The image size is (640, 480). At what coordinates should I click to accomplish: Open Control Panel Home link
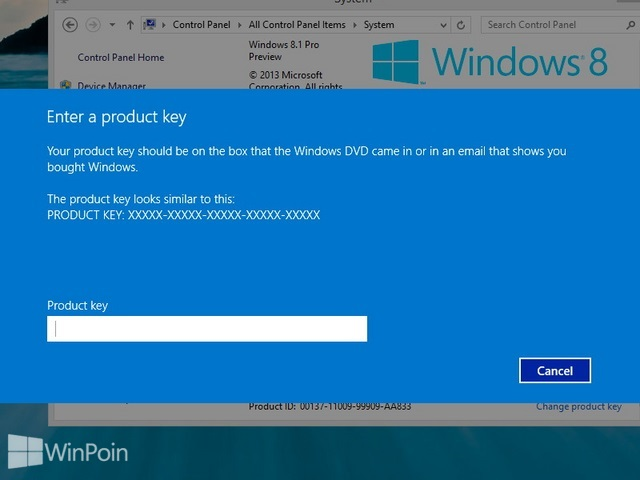pos(121,58)
